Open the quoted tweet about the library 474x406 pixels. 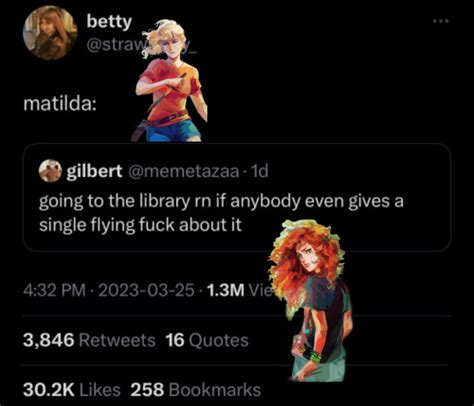tap(237, 197)
